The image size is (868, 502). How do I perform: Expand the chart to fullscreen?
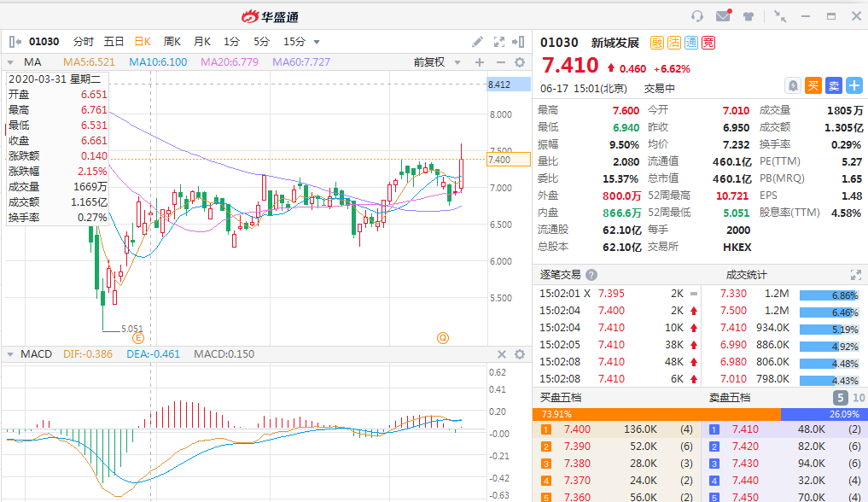(499, 42)
